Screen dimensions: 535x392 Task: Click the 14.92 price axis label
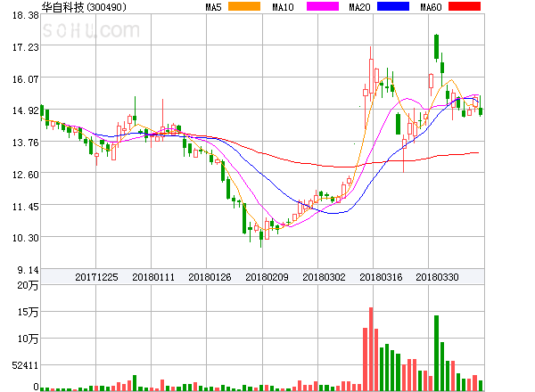(x=26, y=110)
